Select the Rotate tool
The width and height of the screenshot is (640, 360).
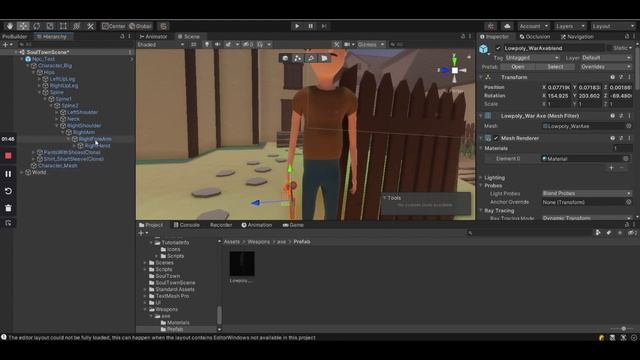[37, 26]
